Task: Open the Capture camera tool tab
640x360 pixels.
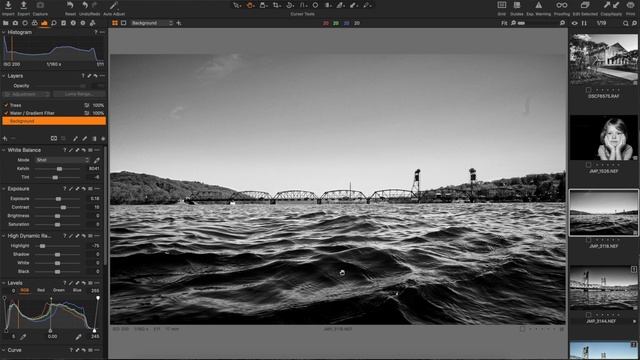Action: 16,23
